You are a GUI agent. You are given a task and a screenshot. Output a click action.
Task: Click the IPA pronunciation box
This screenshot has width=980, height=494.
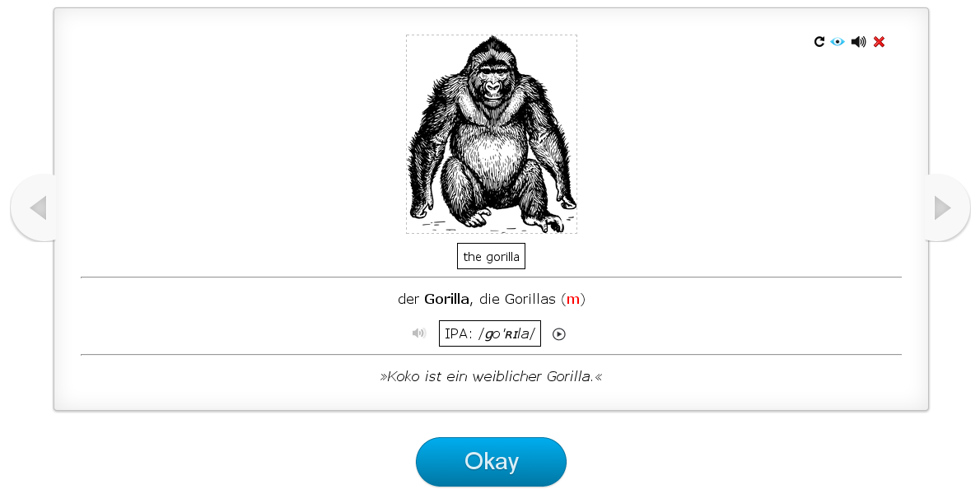490,333
